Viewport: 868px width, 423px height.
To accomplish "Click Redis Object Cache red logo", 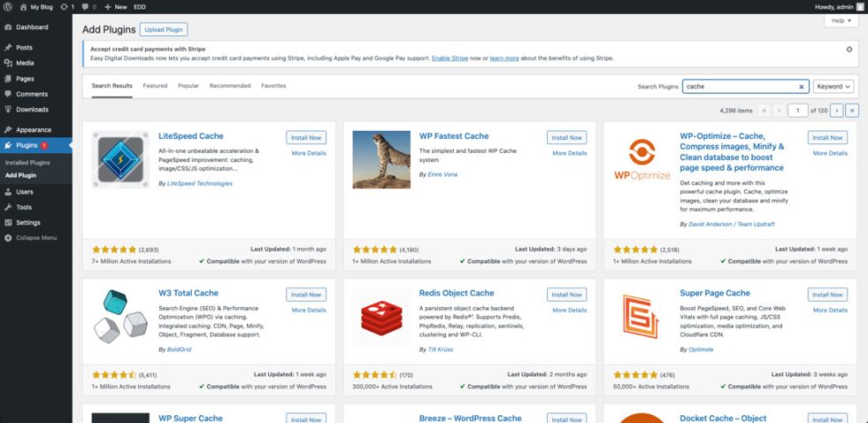I will point(382,317).
